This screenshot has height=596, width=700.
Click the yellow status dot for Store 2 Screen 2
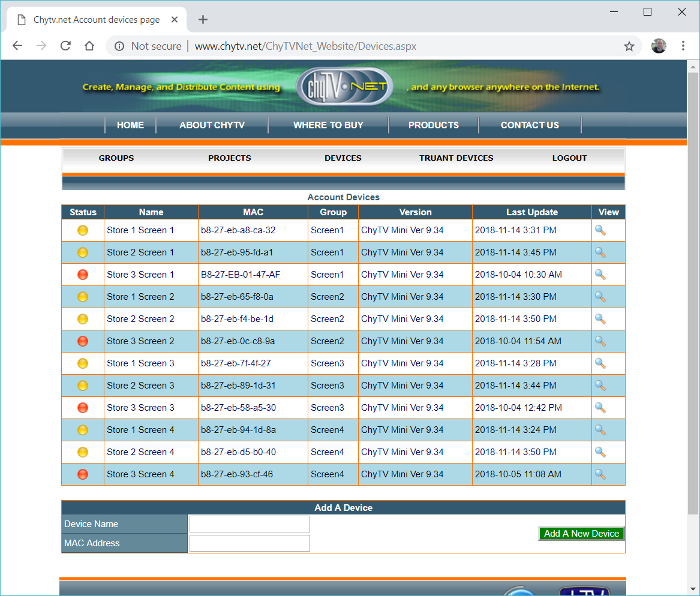pyautogui.click(x=83, y=319)
